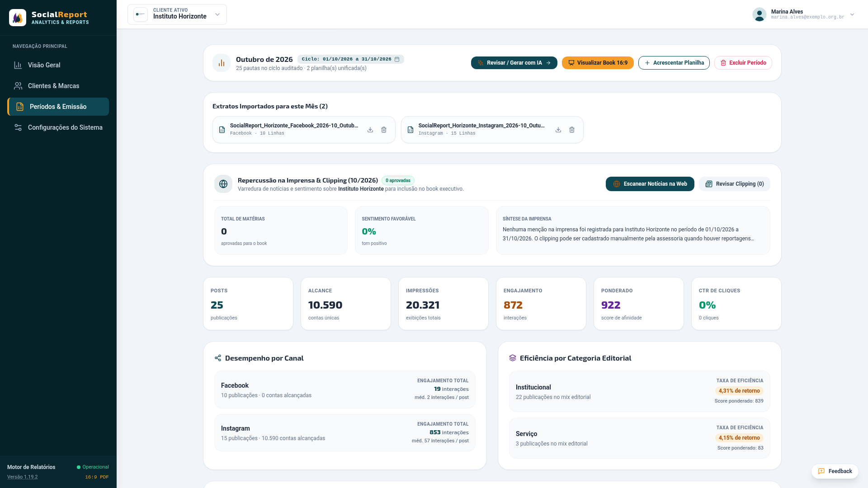
Task: Click the Engajamento 872 metric card
Action: click(x=541, y=304)
